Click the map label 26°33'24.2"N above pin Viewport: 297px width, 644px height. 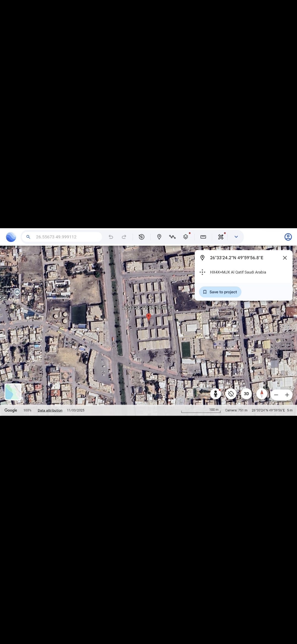pyautogui.click(x=148, y=308)
